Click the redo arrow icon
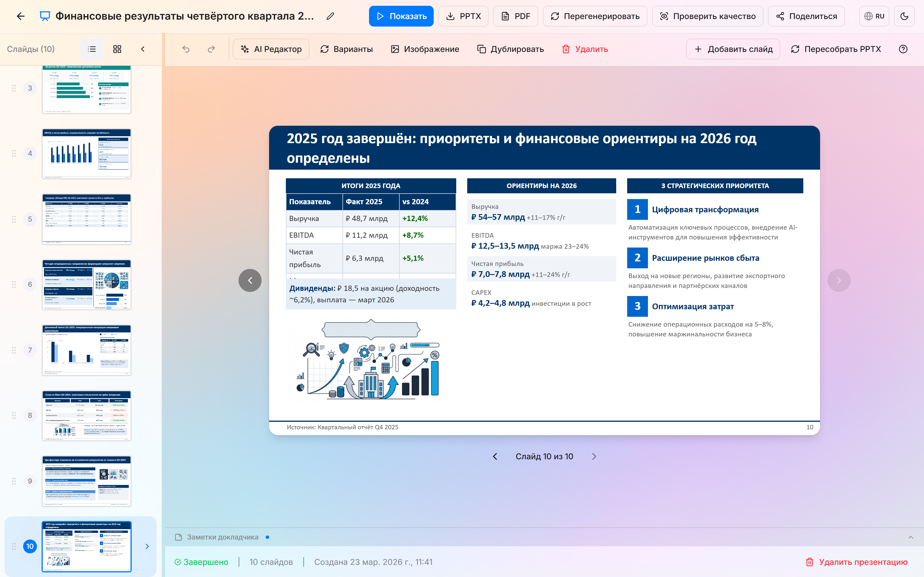 point(211,49)
